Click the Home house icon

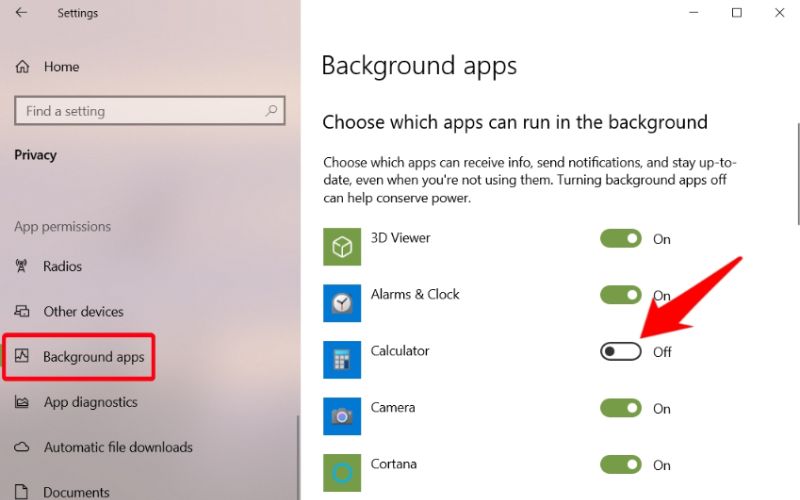22,67
